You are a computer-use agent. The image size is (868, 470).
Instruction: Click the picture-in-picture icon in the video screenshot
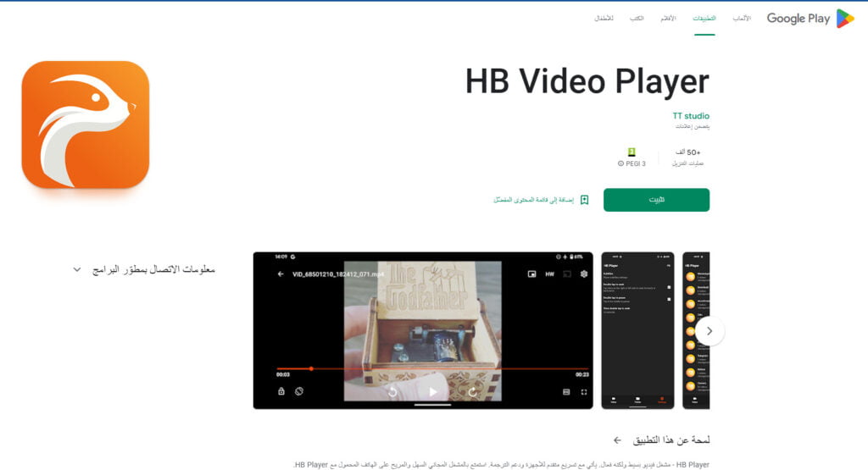[x=531, y=274]
